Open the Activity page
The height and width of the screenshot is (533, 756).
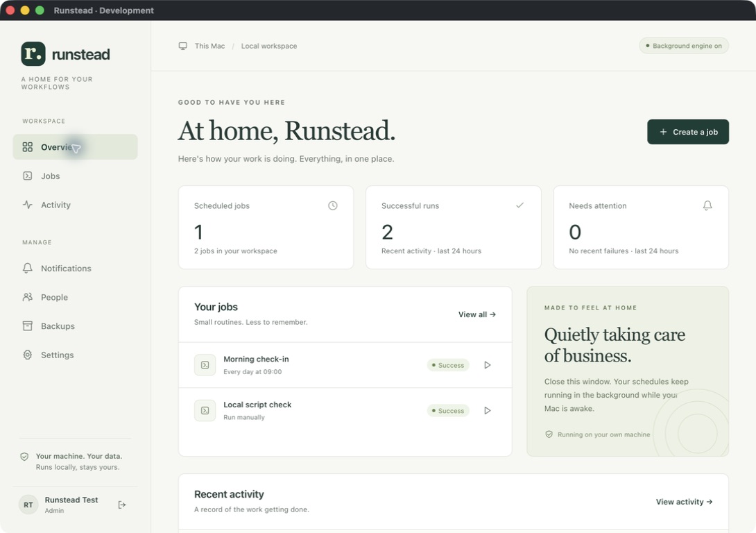(x=75, y=205)
